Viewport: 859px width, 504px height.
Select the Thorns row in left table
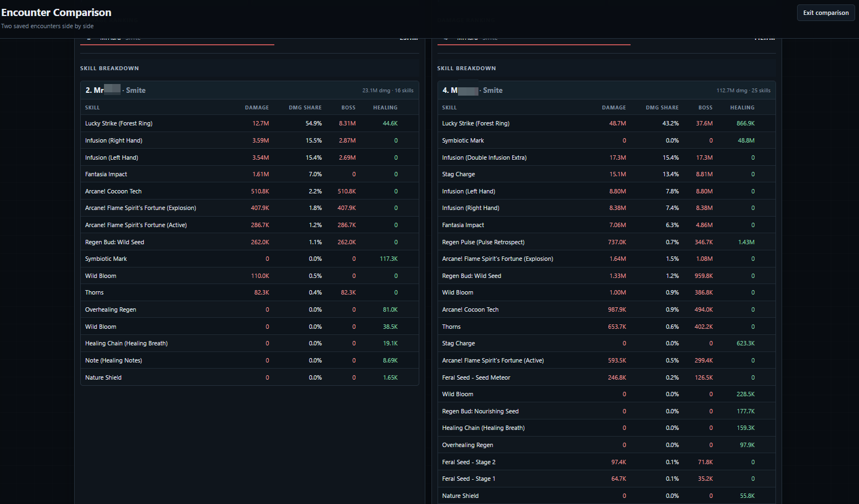tap(249, 292)
